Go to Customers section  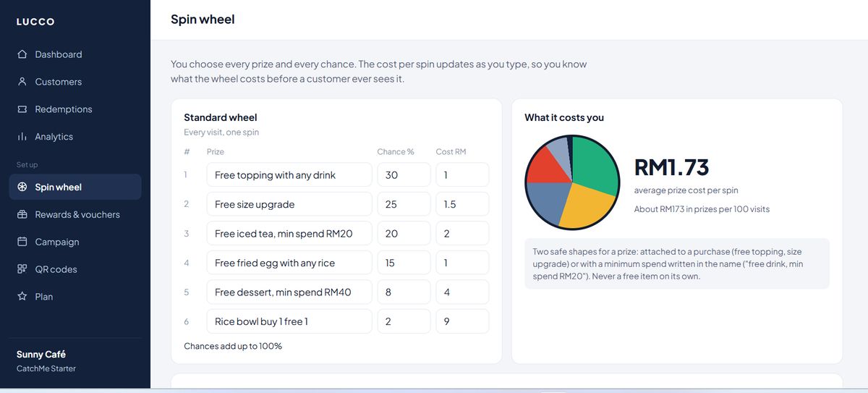(x=75, y=82)
